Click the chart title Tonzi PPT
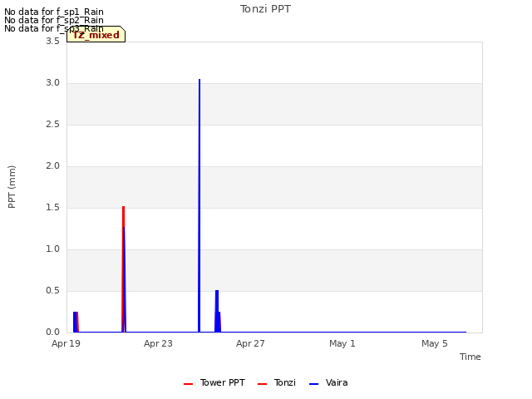 (265, 9)
